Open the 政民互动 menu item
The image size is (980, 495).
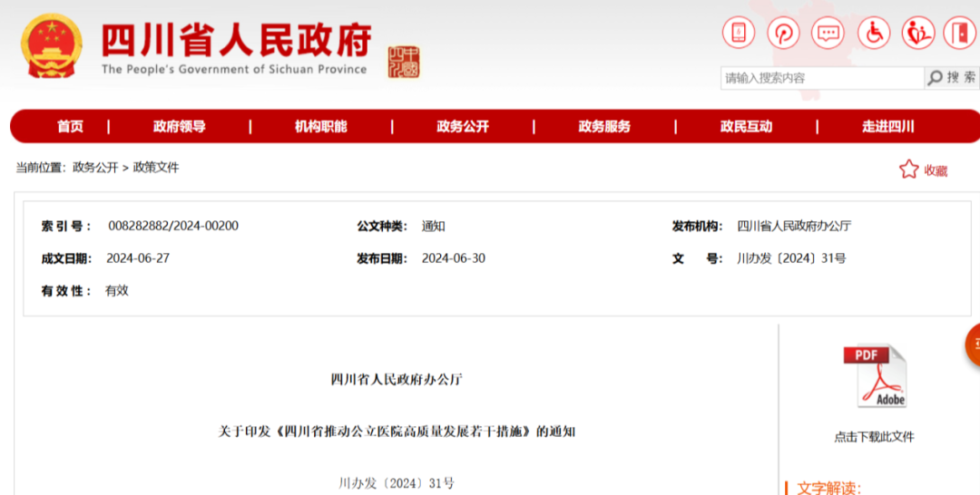coord(746,127)
